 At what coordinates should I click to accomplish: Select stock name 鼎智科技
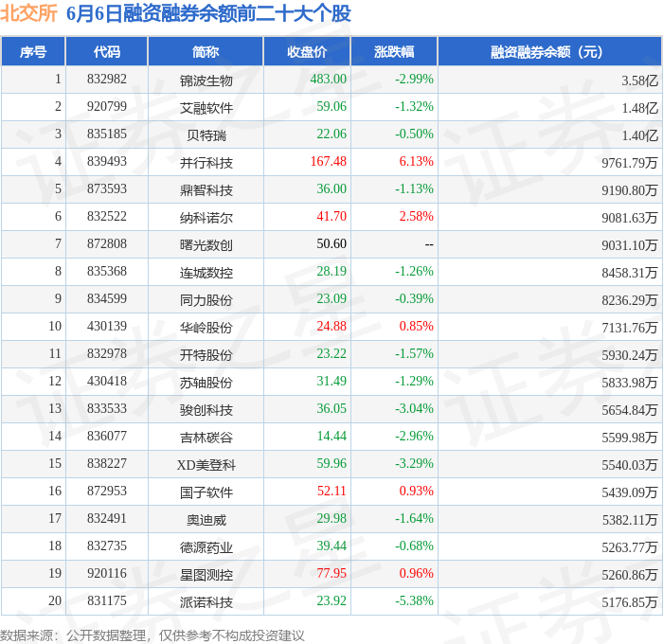click(206, 190)
